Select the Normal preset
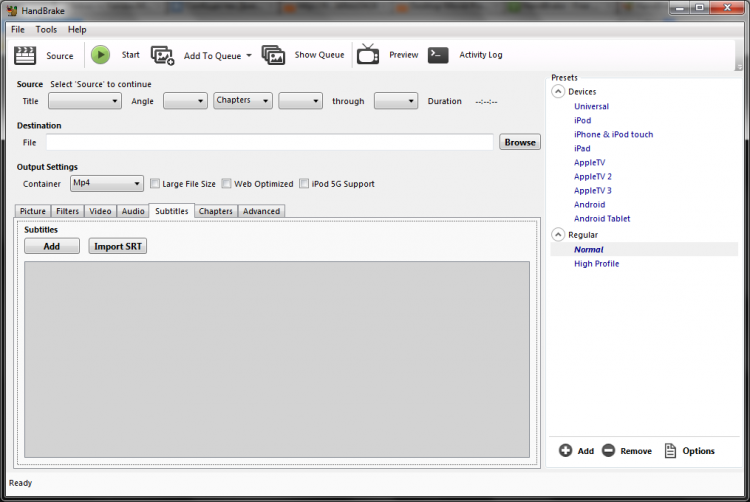The height and width of the screenshot is (502, 750). pyautogui.click(x=588, y=249)
